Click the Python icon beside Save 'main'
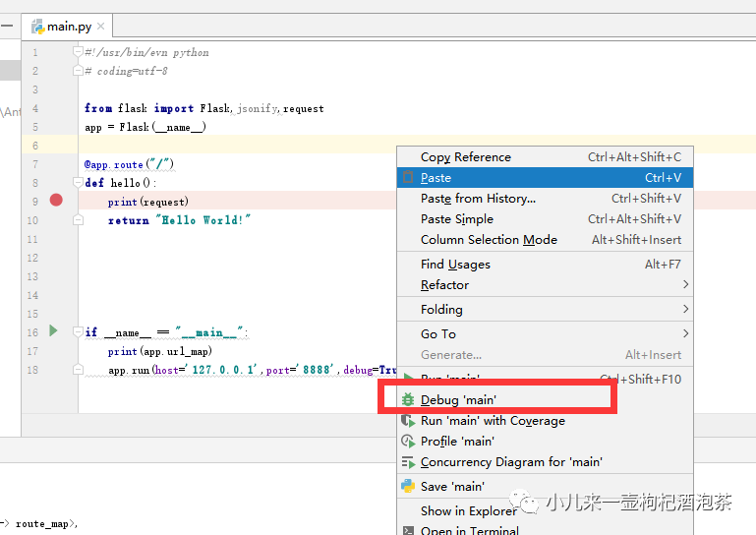This screenshot has width=756, height=535. pyautogui.click(x=408, y=486)
